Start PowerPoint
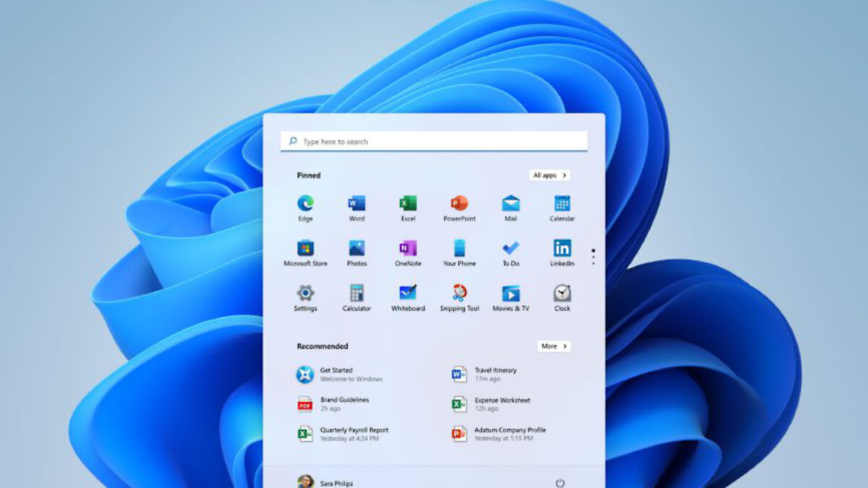The height and width of the screenshot is (488, 868). [x=459, y=205]
